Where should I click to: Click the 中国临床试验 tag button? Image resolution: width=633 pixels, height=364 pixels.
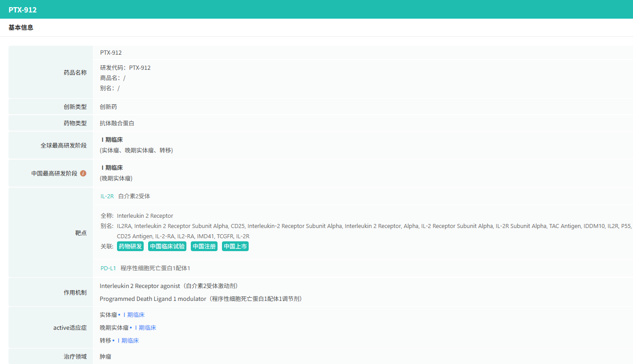click(x=167, y=246)
